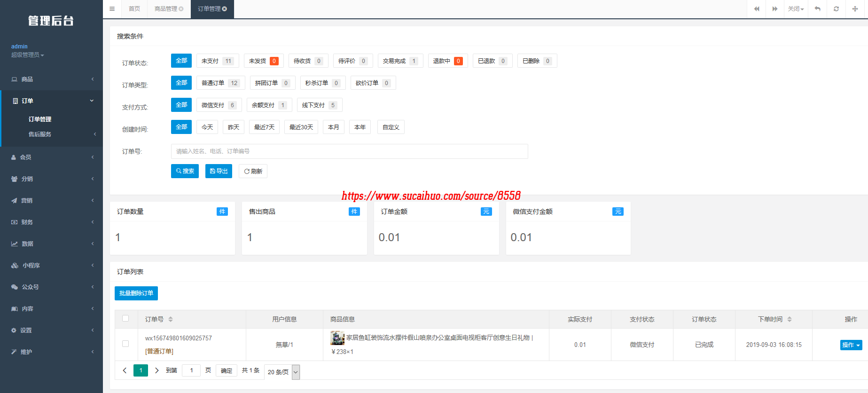Viewport: 868px width, 393px height.
Task: Filter payment method by 线下支付
Action: (x=320, y=105)
